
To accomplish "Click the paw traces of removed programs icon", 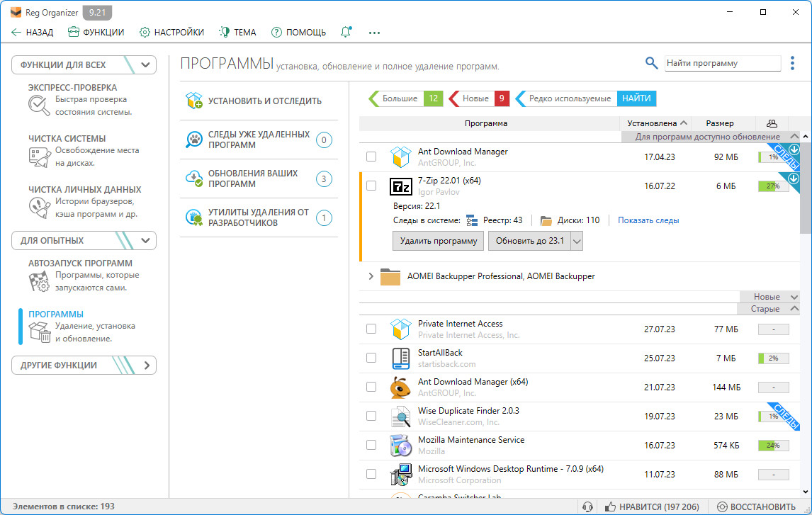I will coord(194,140).
